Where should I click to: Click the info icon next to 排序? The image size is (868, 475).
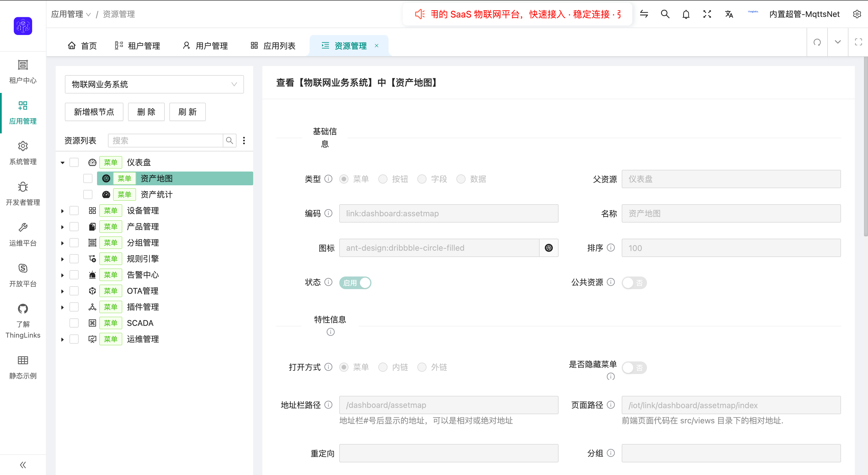611,248
